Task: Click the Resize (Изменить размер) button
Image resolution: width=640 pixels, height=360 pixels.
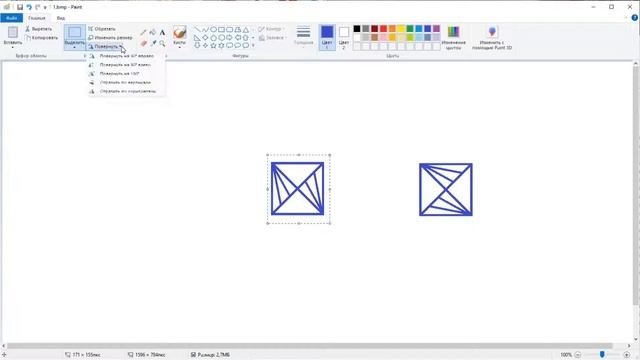Action: (110, 38)
